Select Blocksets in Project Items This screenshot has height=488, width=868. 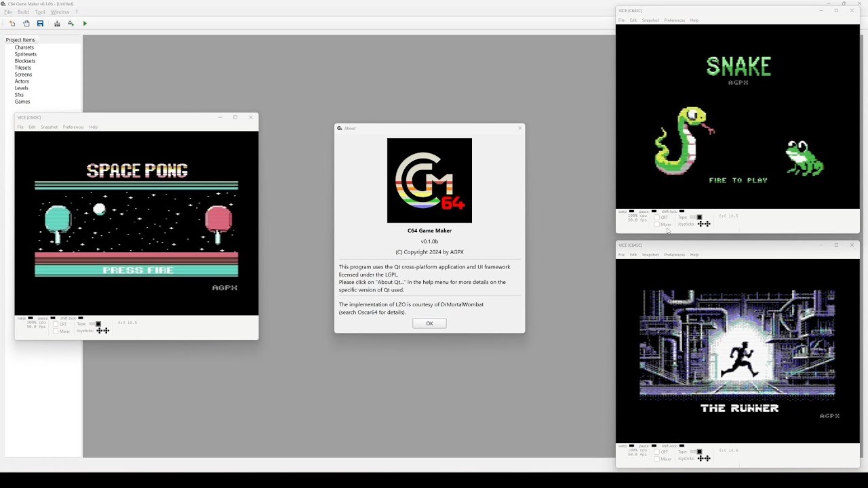tap(25, 61)
